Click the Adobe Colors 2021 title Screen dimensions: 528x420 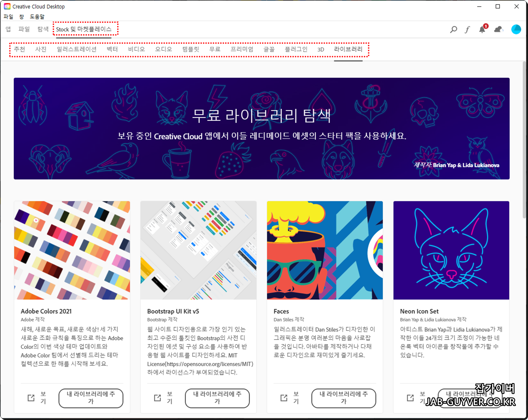pos(46,311)
